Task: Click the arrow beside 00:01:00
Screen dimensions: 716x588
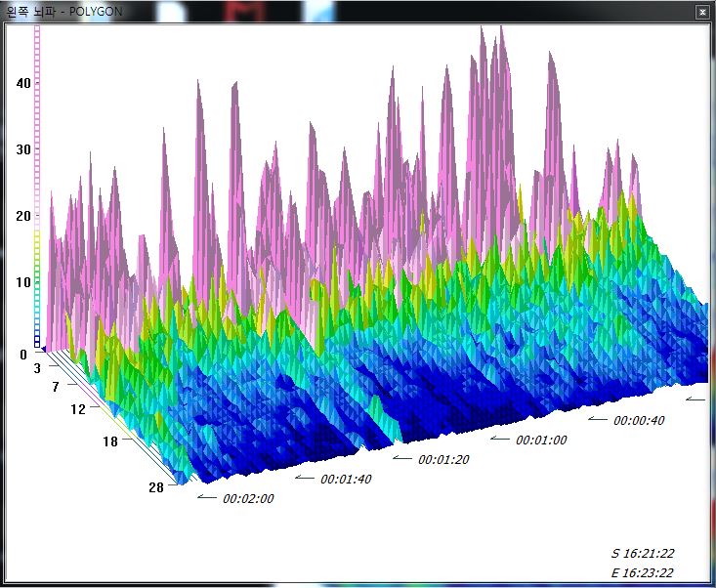Action: click(499, 438)
